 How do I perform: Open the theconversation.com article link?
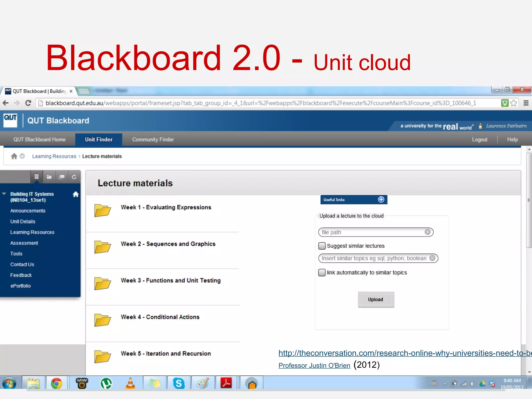[x=405, y=353]
